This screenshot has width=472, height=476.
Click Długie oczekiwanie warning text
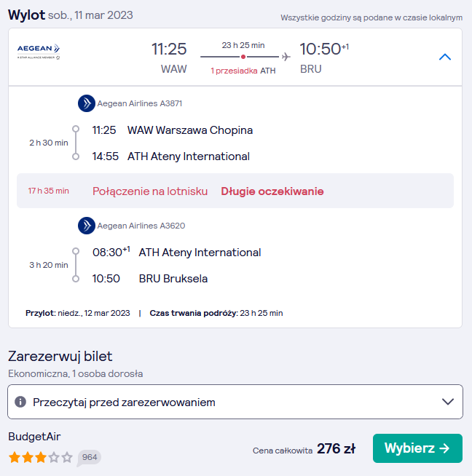click(x=272, y=191)
